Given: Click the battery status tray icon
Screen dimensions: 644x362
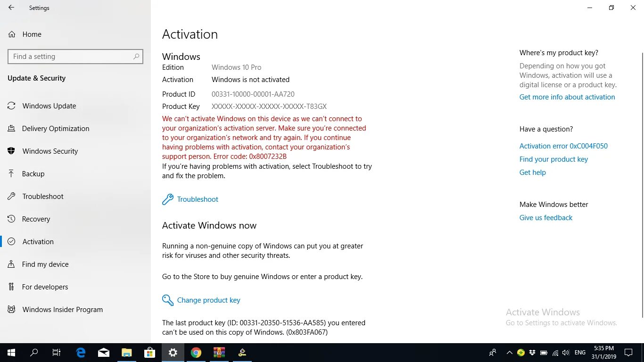Looking at the screenshot, I should 544,353.
